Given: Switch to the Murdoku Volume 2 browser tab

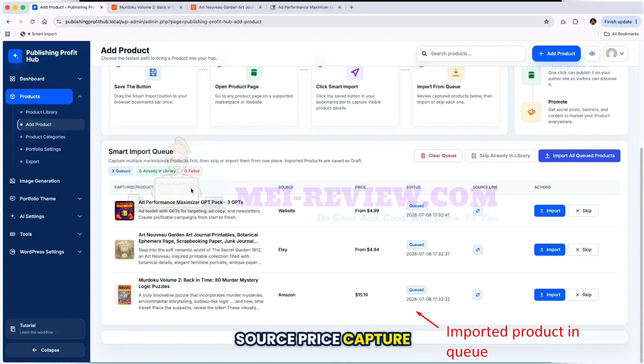Looking at the screenshot, I should [x=147, y=7].
